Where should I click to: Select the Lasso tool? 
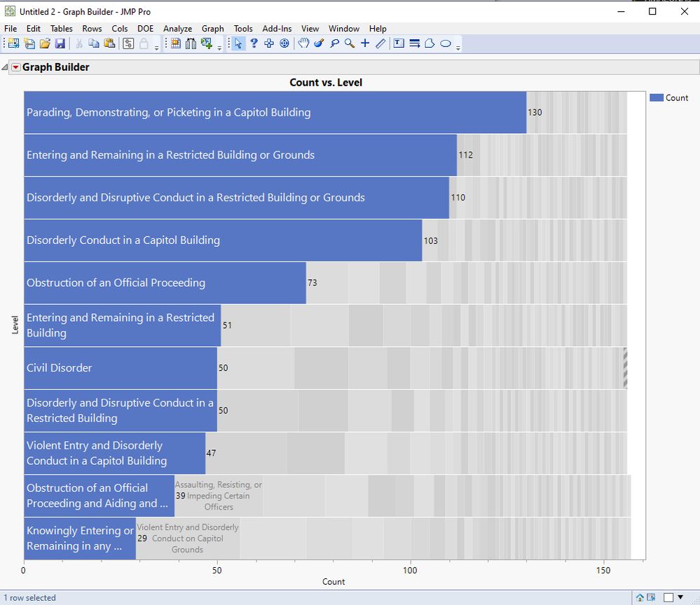[334, 43]
